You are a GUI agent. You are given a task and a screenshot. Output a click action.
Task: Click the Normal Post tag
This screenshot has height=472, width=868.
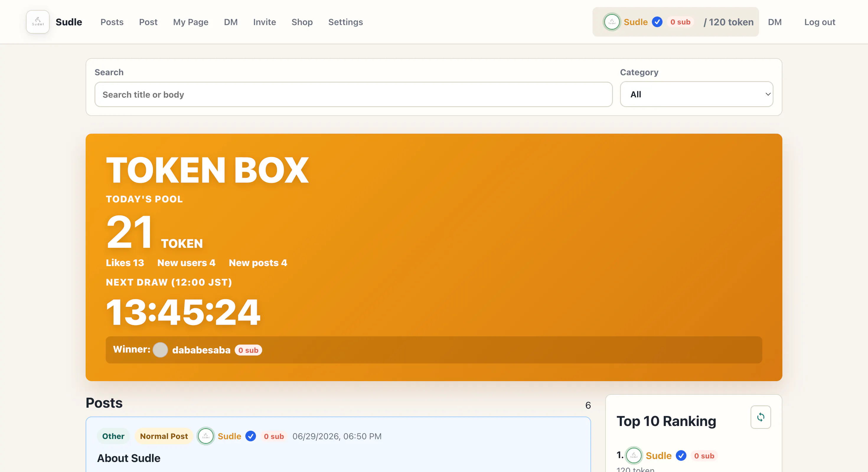(x=164, y=436)
